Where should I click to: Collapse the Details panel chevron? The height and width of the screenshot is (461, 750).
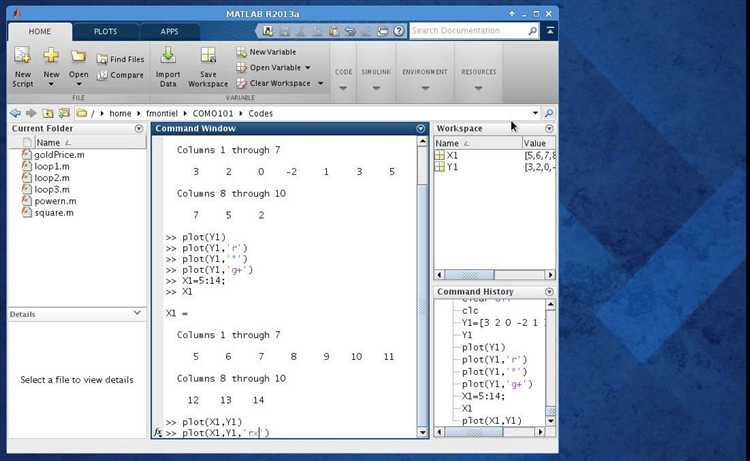pyautogui.click(x=137, y=313)
